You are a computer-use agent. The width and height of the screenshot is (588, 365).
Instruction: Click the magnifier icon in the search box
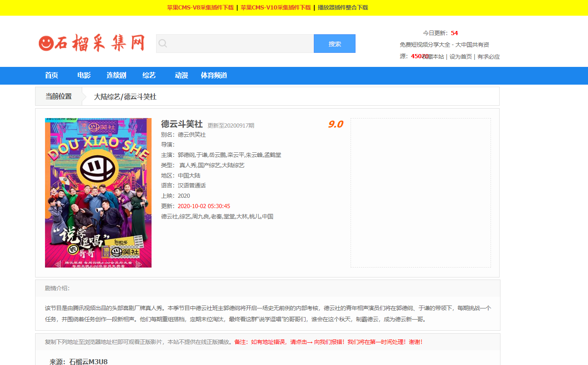coord(163,43)
